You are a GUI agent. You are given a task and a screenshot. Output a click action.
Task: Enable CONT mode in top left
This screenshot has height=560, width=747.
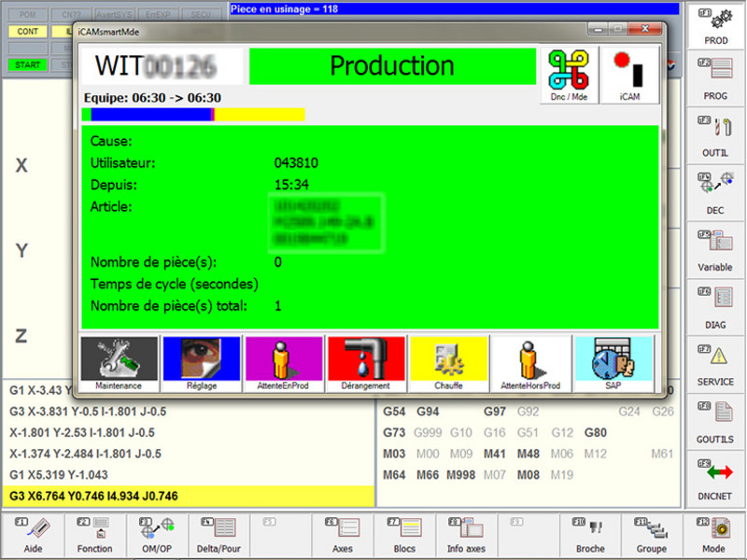pos(26,31)
